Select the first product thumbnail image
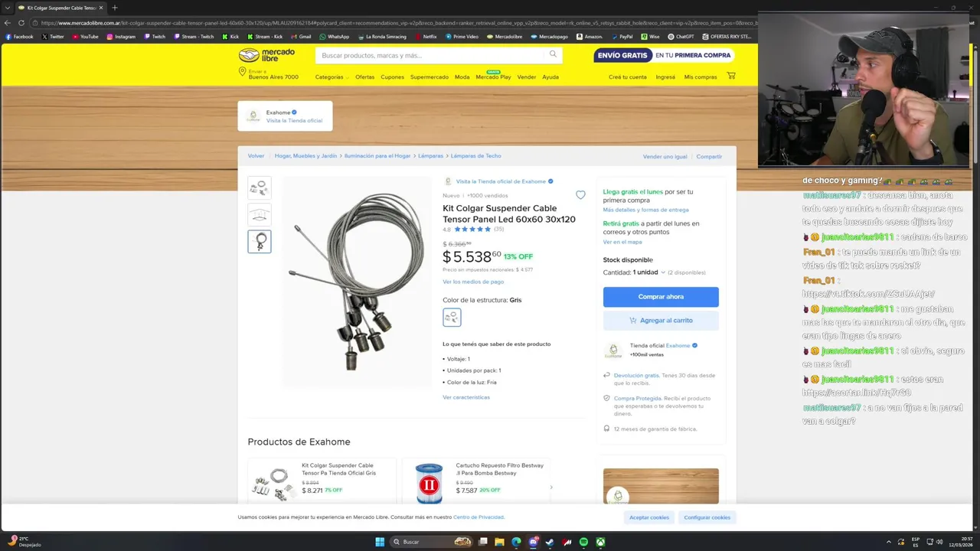This screenshot has width=980, height=551. (x=260, y=188)
